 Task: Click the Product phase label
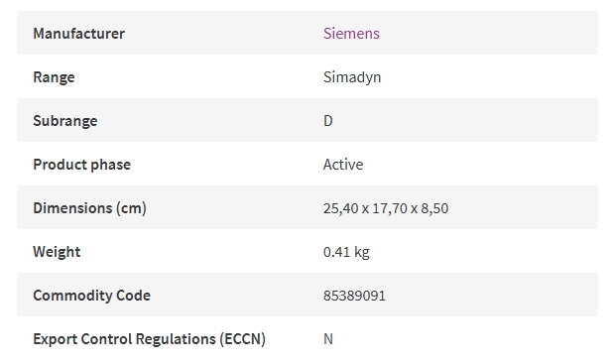coord(82,165)
